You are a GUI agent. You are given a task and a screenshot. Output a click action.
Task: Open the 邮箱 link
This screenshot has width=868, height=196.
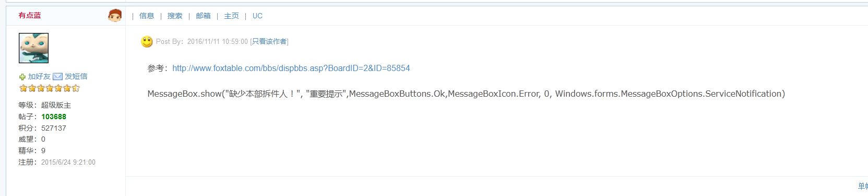203,16
